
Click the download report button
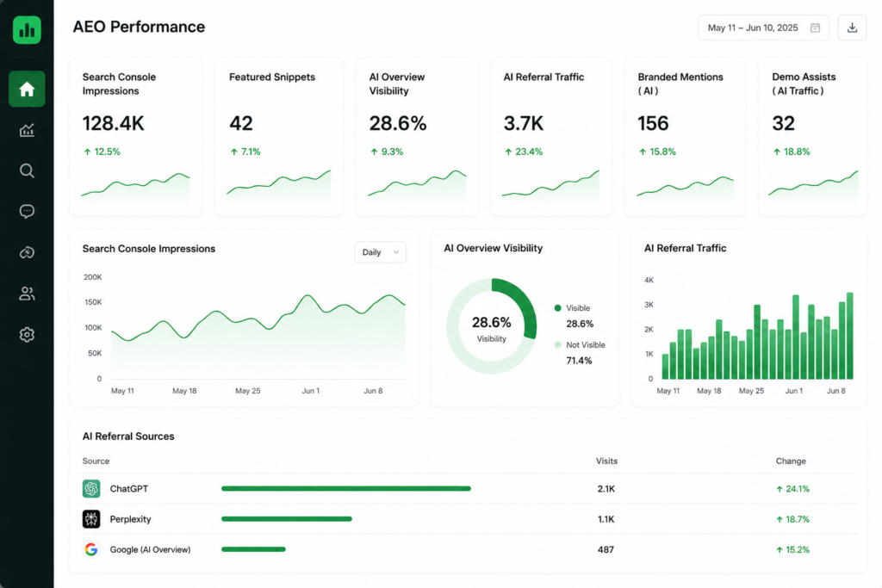pos(852,28)
